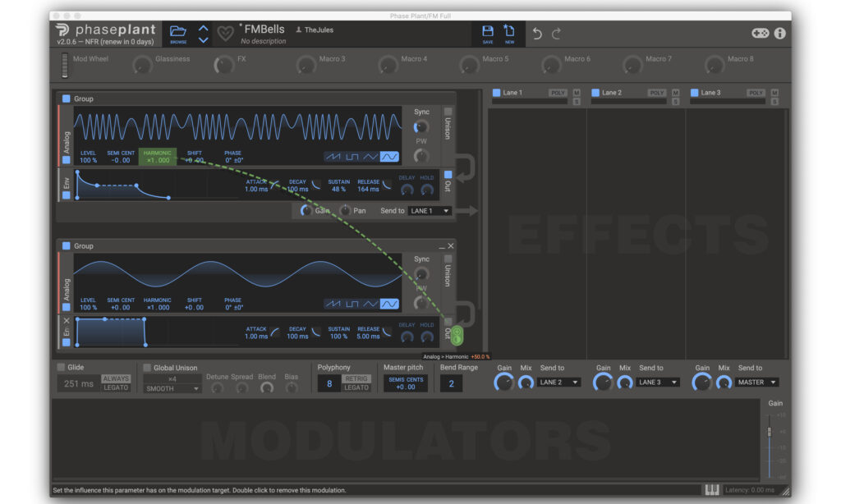Go to next preset with down chevron

pos(204,39)
